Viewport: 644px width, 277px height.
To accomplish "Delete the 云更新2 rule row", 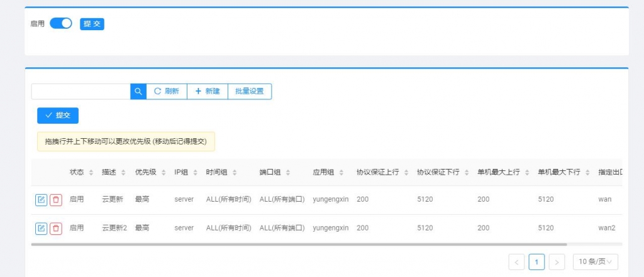I will [x=56, y=228].
